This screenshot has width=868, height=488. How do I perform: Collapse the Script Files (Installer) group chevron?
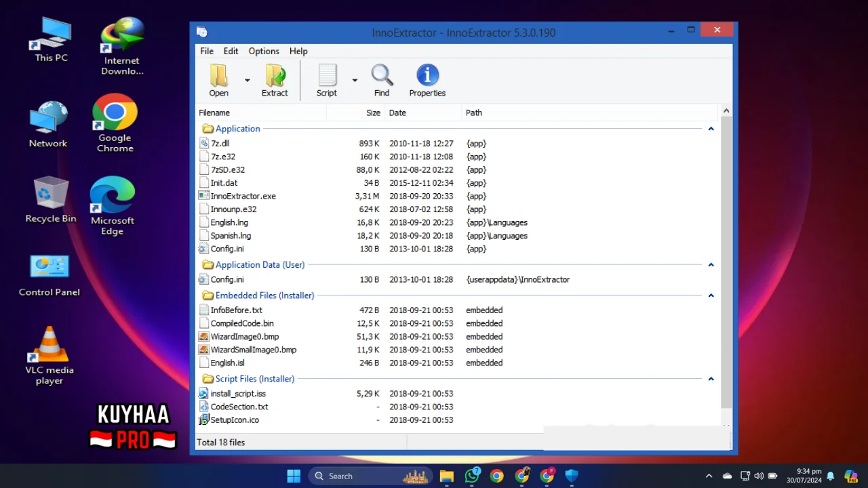pos(711,379)
